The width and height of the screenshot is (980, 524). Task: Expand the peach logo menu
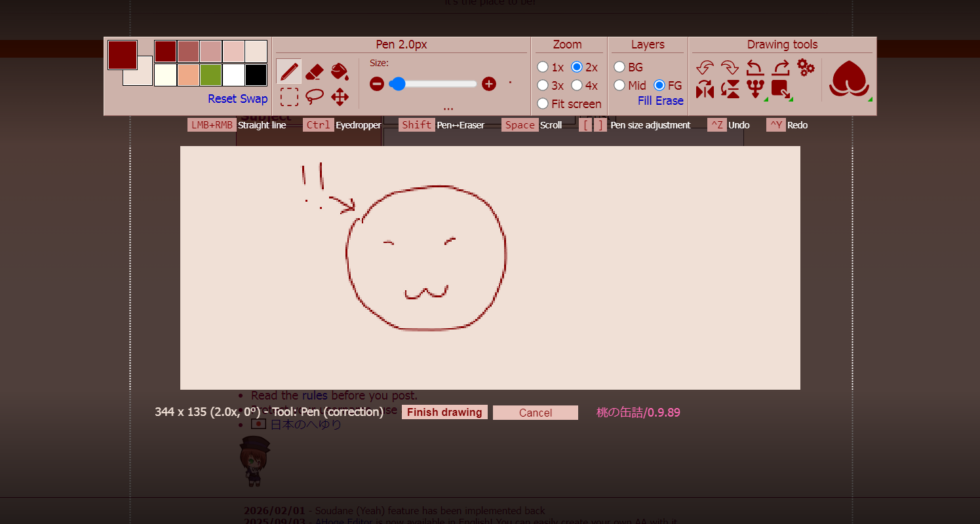(x=850, y=80)
